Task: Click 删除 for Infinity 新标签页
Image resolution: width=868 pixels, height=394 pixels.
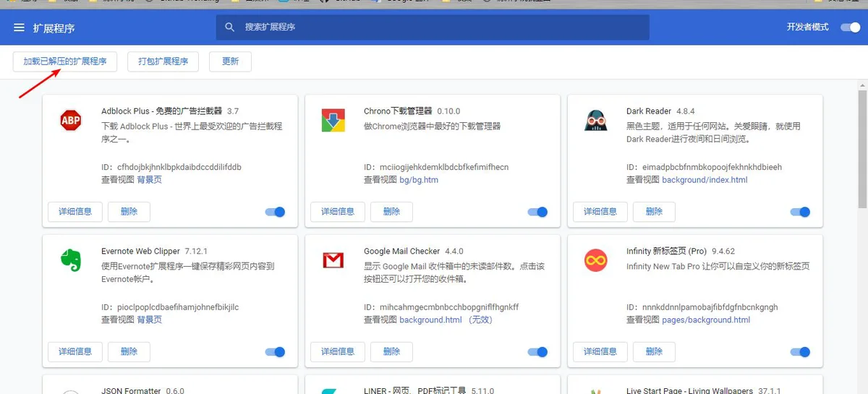Action: [654, 352]
